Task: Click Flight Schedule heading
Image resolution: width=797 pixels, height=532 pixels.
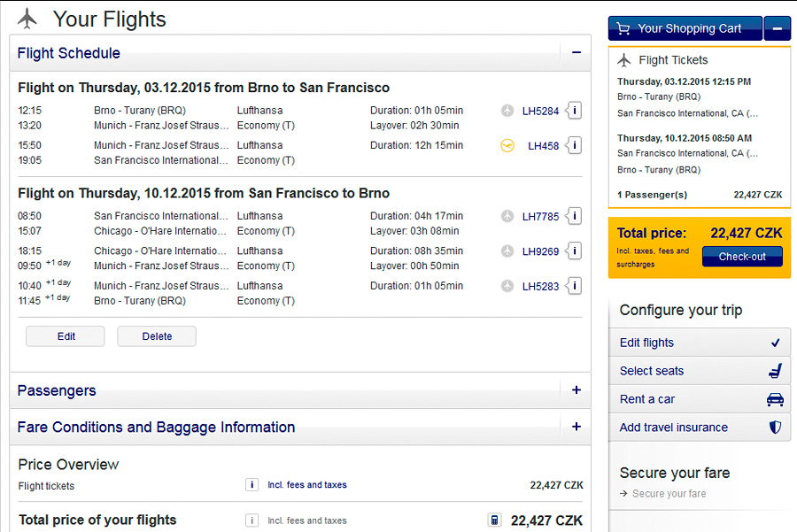Action: tap(68, 53)
